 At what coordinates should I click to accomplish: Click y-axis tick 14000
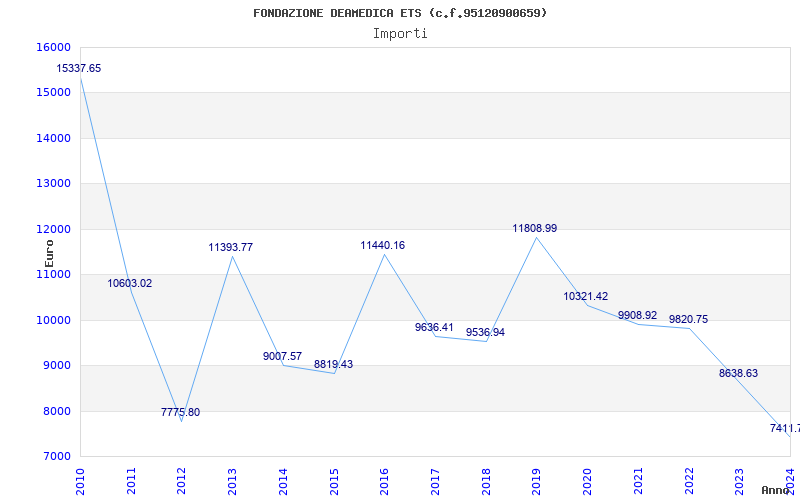coord(54,138)
